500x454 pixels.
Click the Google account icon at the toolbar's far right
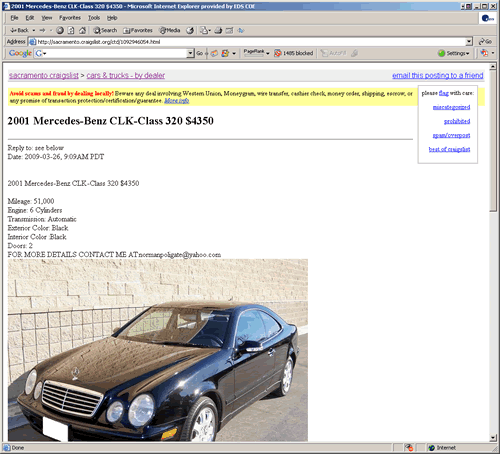[484, 53]
